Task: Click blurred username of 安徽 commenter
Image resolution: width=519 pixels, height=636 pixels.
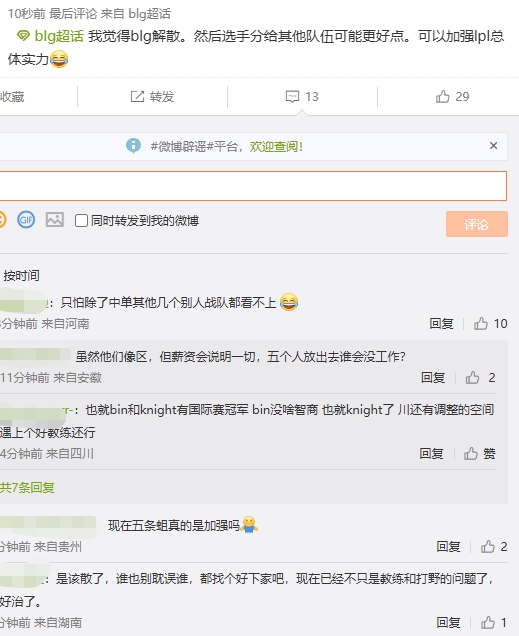Action: tap(36, 354)
